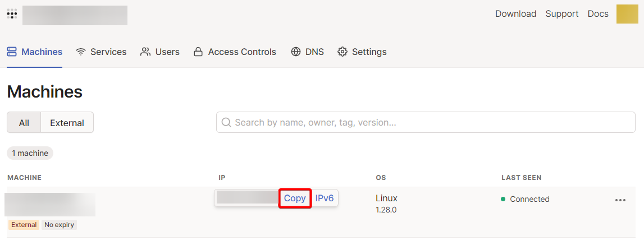Copy the machine IP address

[x=295, y=198]
